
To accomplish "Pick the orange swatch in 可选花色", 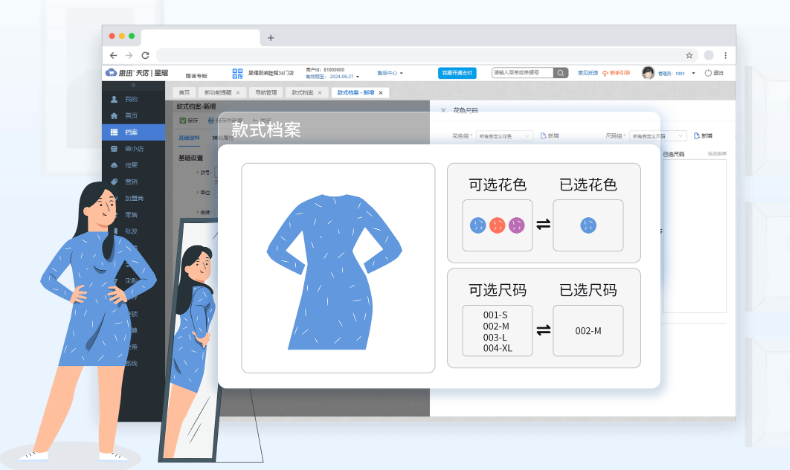I will (497, 225).
